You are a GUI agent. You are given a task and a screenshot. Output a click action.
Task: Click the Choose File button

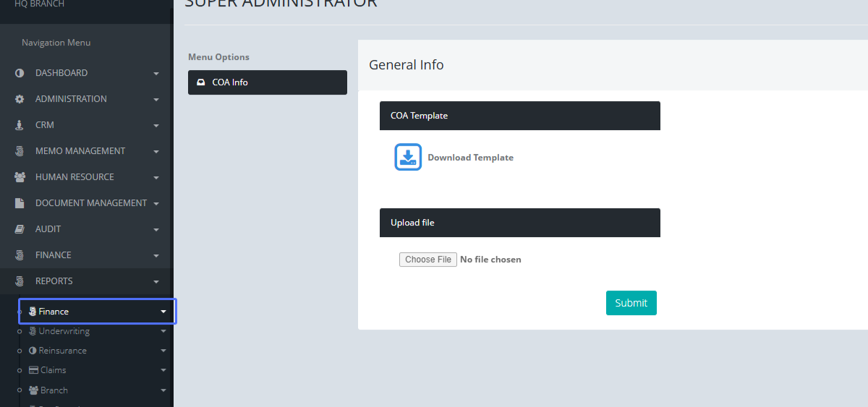428,260
